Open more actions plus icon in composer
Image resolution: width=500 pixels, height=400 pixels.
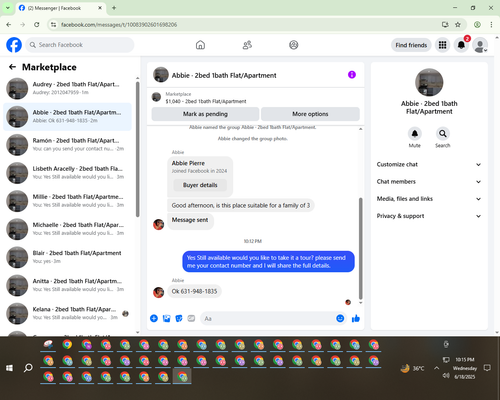coord(154,318)
